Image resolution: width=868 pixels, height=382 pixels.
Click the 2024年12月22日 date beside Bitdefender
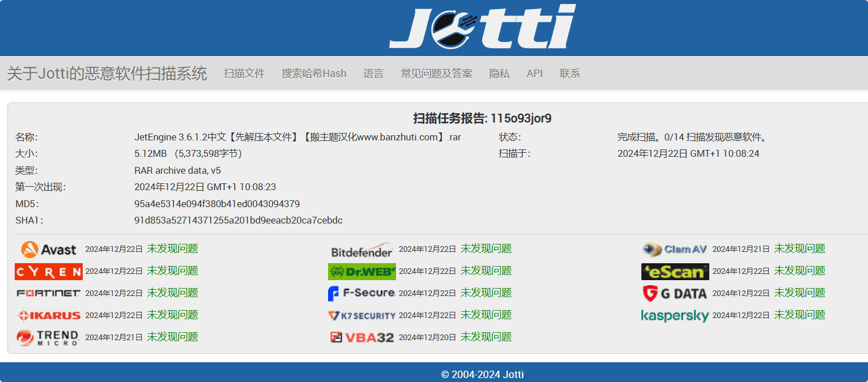point(428,249)
